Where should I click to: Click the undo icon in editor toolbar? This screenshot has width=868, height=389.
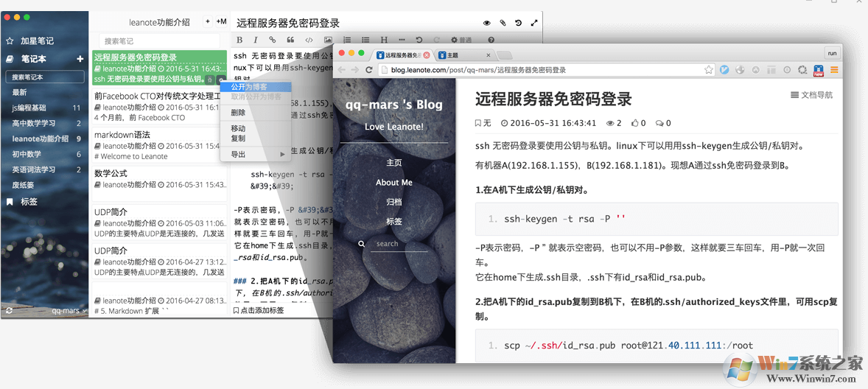pyautogui.click(x=419, y=40)
